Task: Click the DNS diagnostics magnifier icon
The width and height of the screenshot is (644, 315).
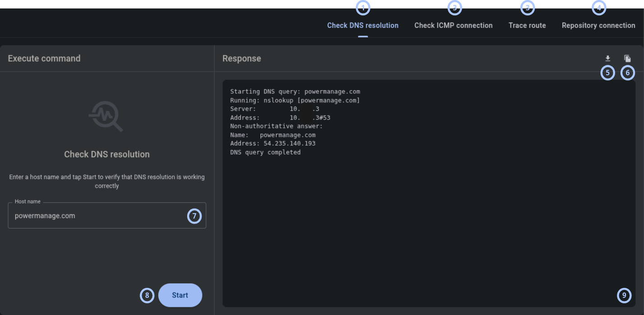Action: [106, 117]
